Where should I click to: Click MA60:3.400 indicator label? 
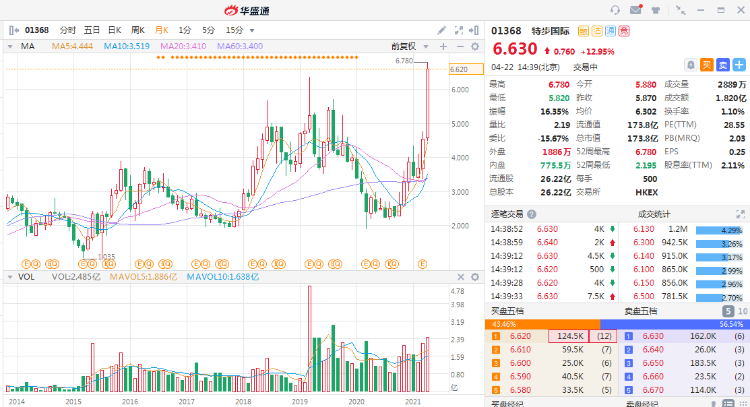240,46
